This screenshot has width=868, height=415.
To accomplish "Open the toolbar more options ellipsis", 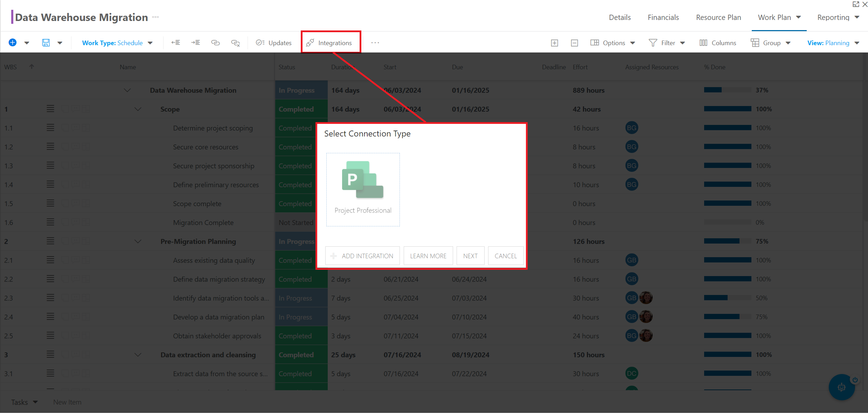I will point(375,43).
